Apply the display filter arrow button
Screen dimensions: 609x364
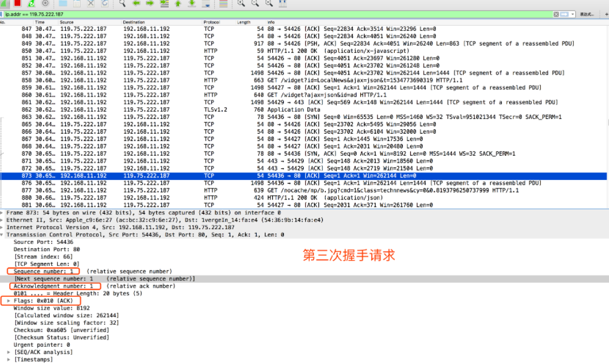[x=564, y=14]
